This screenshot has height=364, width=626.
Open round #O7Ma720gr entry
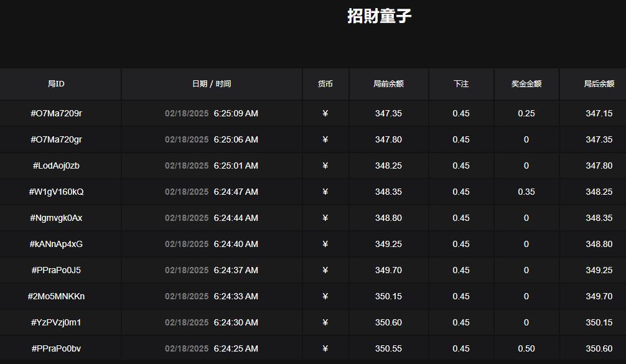tap(56, 139)
